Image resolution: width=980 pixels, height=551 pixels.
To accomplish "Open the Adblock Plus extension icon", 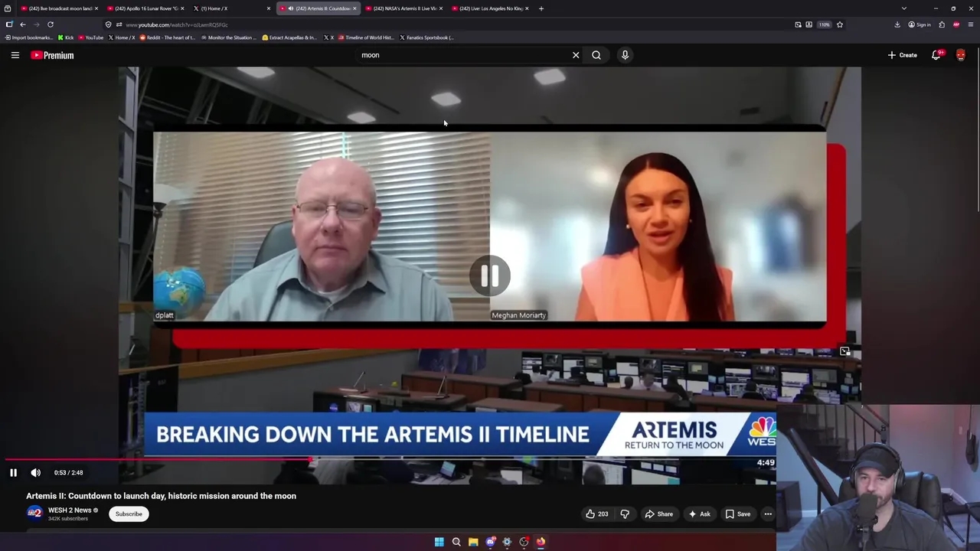I will [x=956, y=24].
